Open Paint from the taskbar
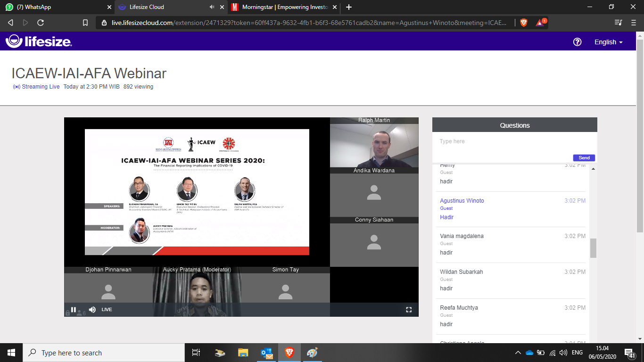 [x=312, y=353]
